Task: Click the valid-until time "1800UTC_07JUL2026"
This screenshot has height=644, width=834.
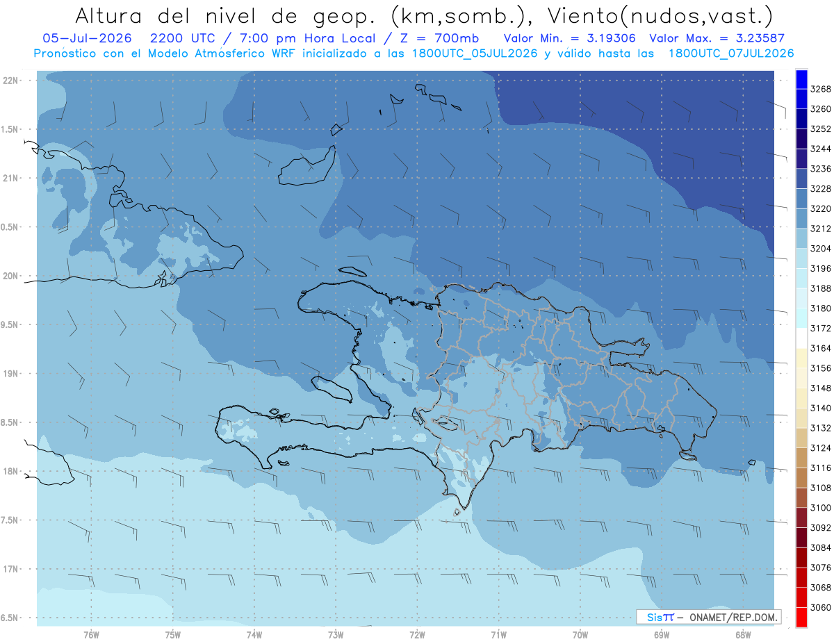Action: pyautogui.click(x=731, y=53)
